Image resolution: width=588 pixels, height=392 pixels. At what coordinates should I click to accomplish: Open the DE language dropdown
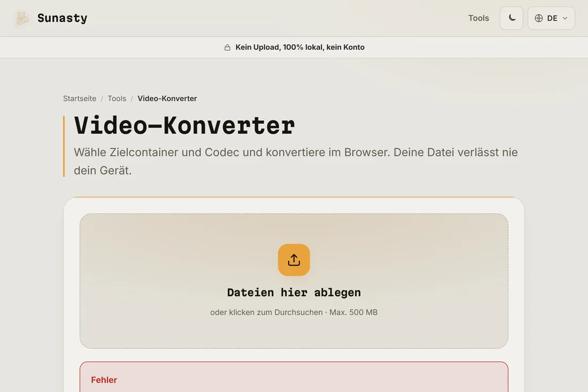point(551,18)
